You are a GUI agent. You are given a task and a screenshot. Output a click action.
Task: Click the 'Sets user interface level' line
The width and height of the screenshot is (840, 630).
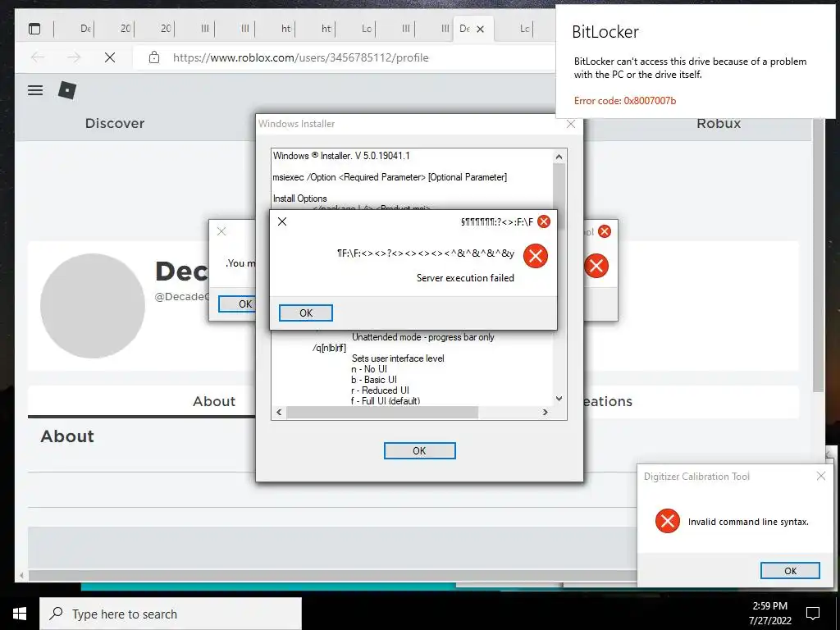(398, 358)
